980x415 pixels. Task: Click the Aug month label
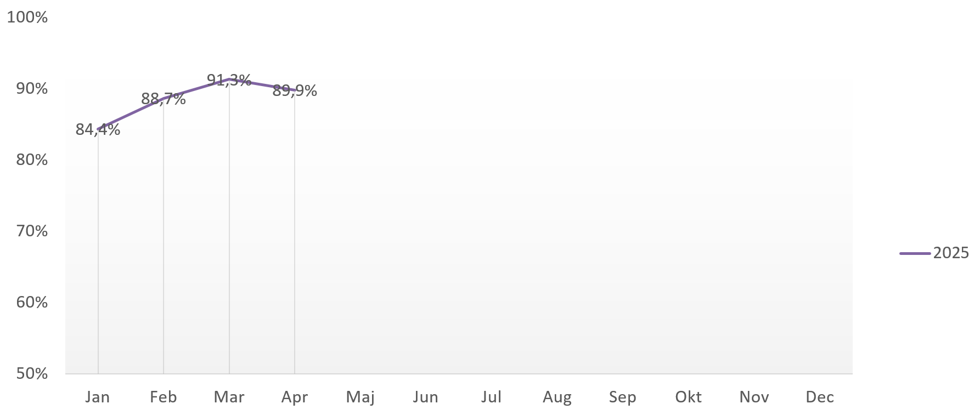point(557,397)
